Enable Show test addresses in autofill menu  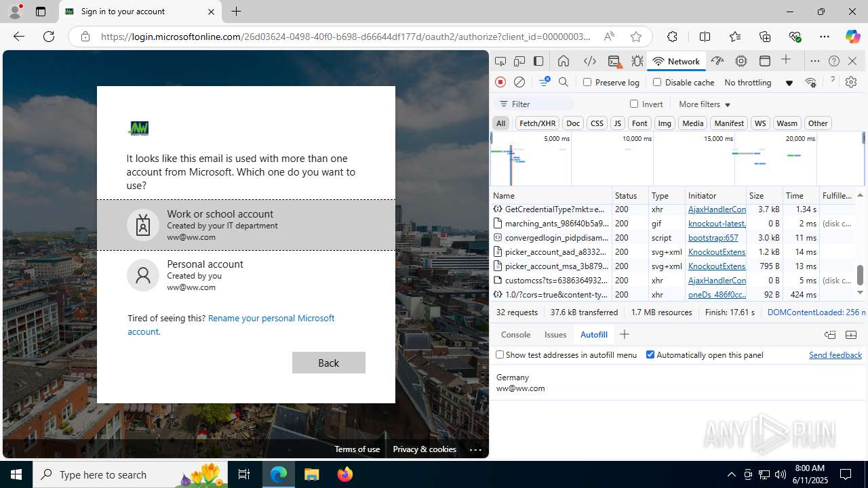click(x=500, y=354)
